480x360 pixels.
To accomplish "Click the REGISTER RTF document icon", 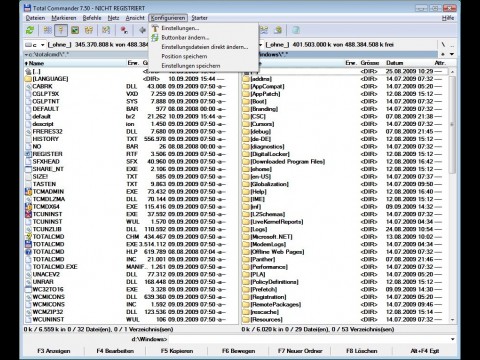I will coord(28,154).
